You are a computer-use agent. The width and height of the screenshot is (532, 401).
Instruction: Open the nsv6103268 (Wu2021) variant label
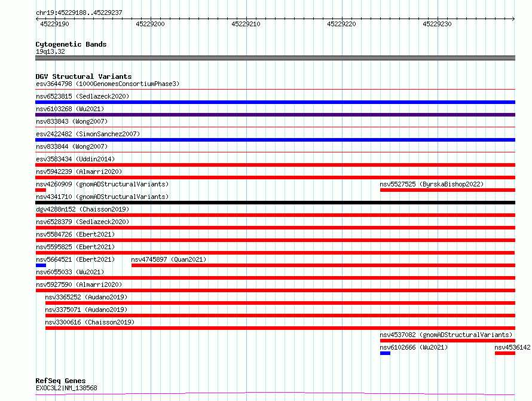70,109
